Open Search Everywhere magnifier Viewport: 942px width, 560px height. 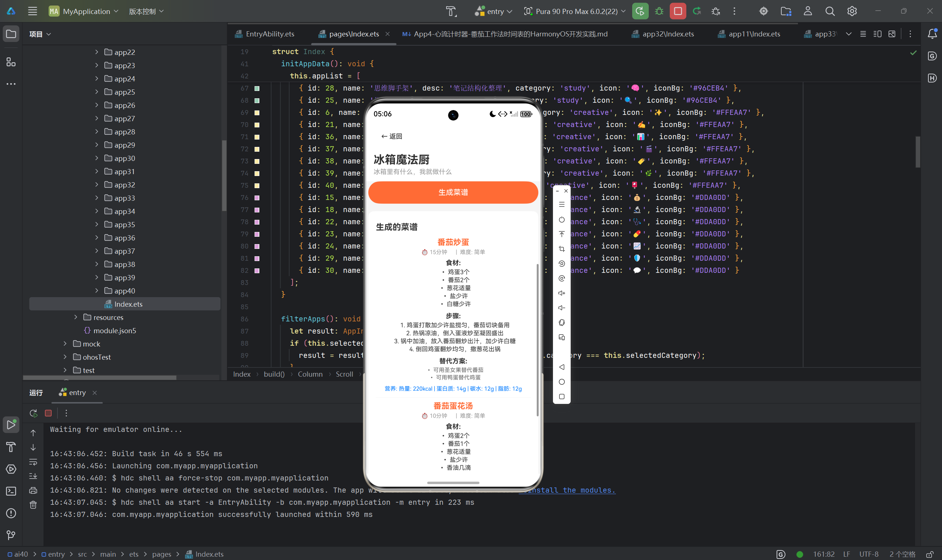coord(830,11)
